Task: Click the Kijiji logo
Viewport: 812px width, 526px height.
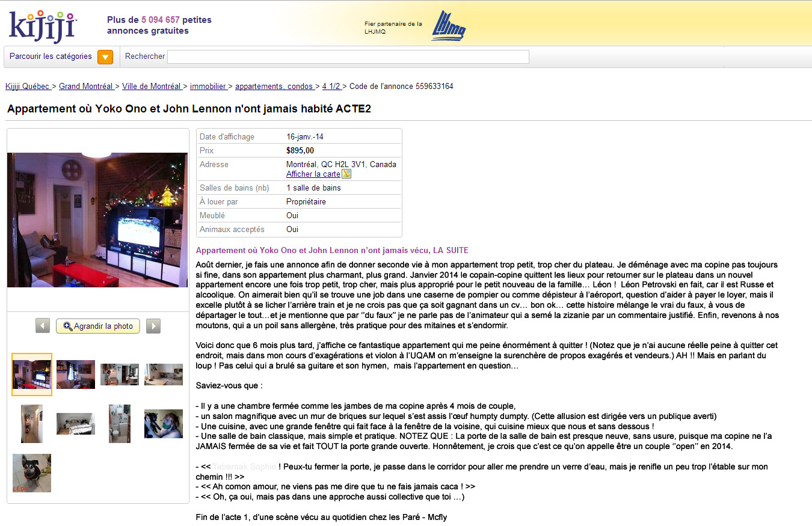Action: coord(42,25)
